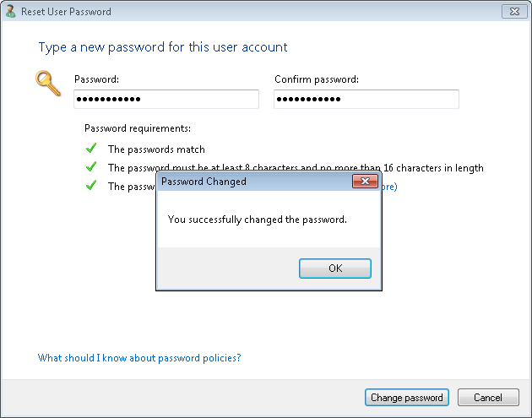Click the user icon in the title bar
Screen dimensions: 532x418
pos(11,12)
